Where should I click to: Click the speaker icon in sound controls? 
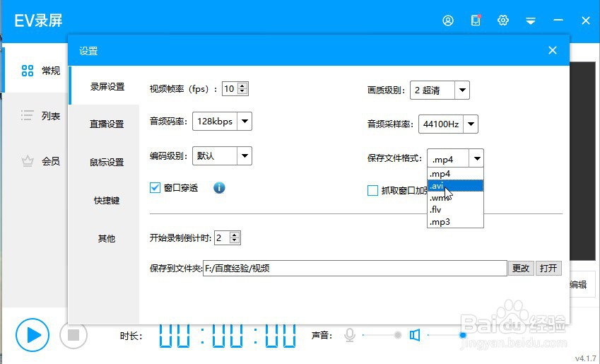click(x=415, y=335)
